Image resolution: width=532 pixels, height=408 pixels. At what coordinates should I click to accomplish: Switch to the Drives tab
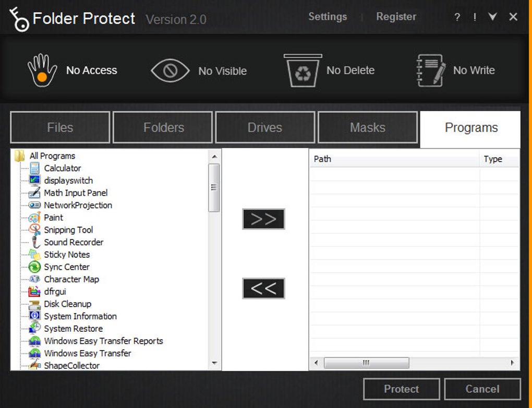click(x=265, y=127)
